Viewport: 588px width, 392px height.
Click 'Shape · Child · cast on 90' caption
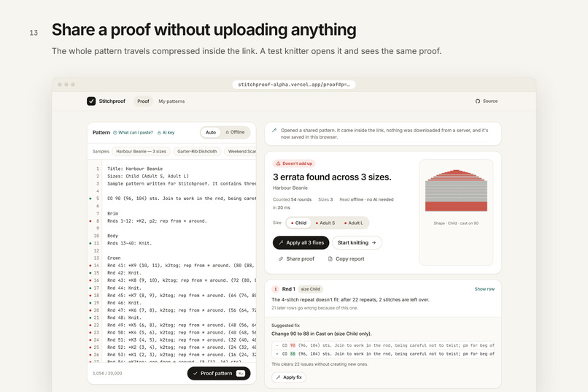[x=456, y=223]
